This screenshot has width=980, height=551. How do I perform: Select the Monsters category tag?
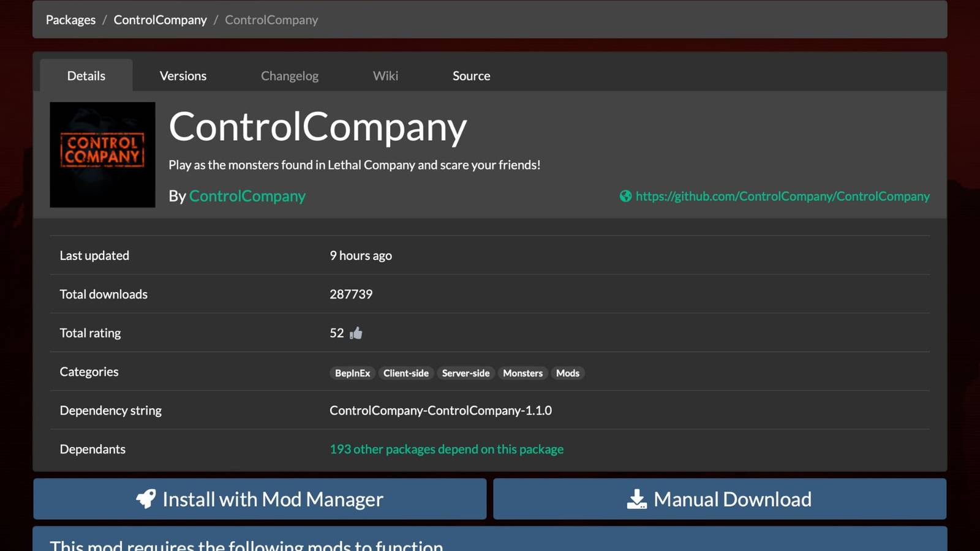point(522,373)
